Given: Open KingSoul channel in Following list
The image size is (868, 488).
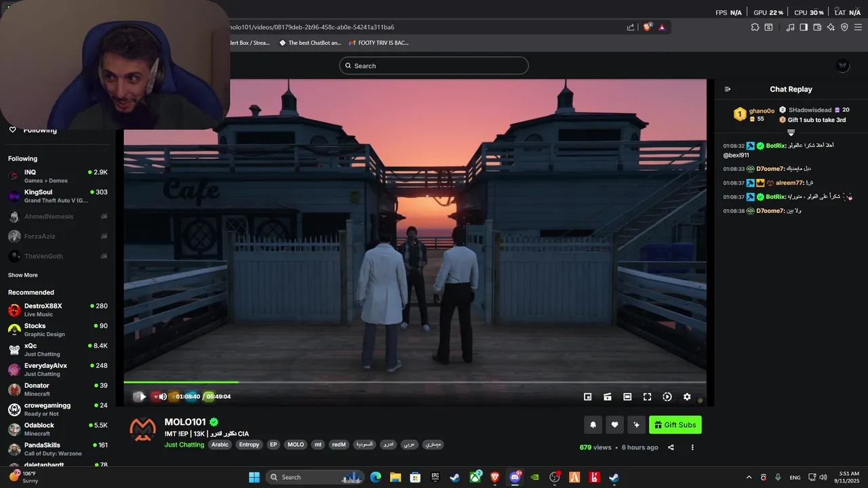Looking at the screenshot, I should click(x=58, y=196).
